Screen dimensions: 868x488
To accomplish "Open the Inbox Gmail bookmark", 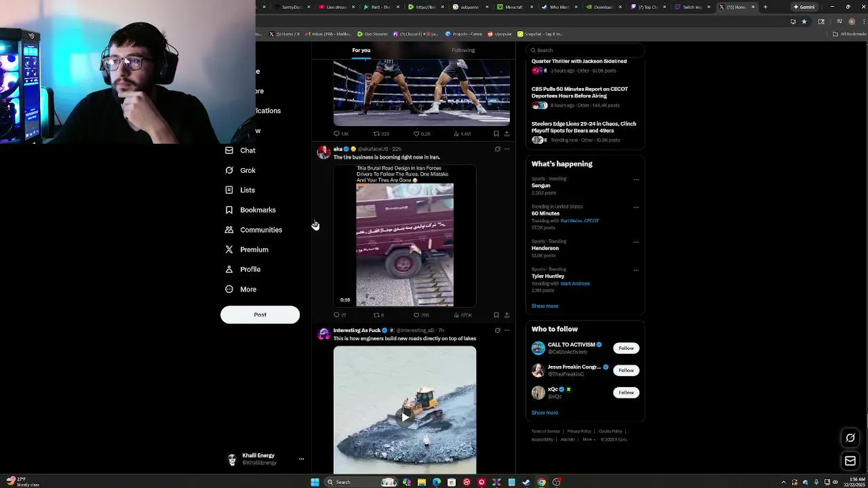I will [x=328, y=34].
